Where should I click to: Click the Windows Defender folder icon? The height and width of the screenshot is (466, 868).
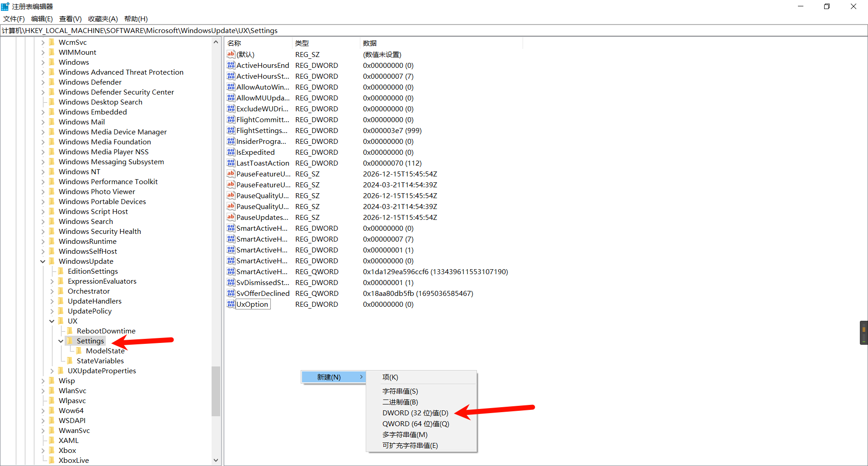(x=52, y=82)
